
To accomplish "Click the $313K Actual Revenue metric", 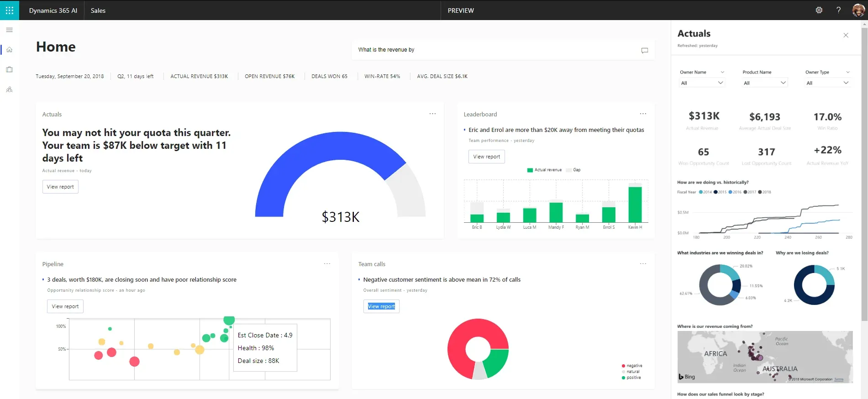I will [x=704, y=120].
